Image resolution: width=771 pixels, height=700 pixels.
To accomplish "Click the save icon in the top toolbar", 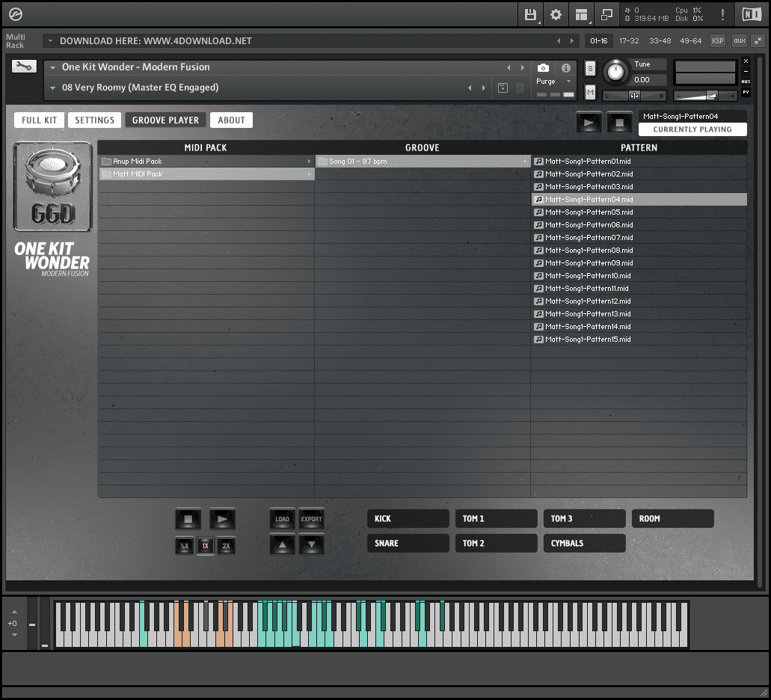I will [x=531, y=14].
